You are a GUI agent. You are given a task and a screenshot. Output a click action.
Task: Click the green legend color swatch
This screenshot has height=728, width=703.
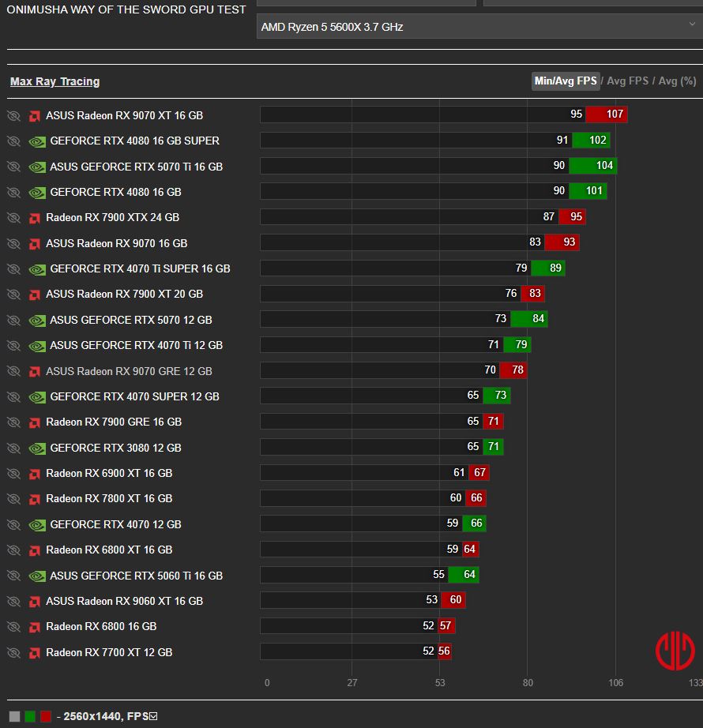[30, 716]
